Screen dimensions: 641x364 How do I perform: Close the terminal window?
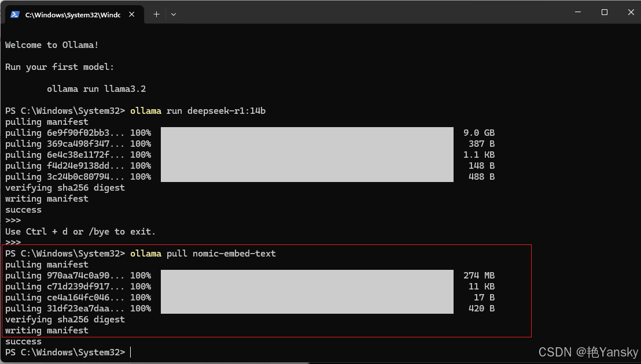coord(631,13)
